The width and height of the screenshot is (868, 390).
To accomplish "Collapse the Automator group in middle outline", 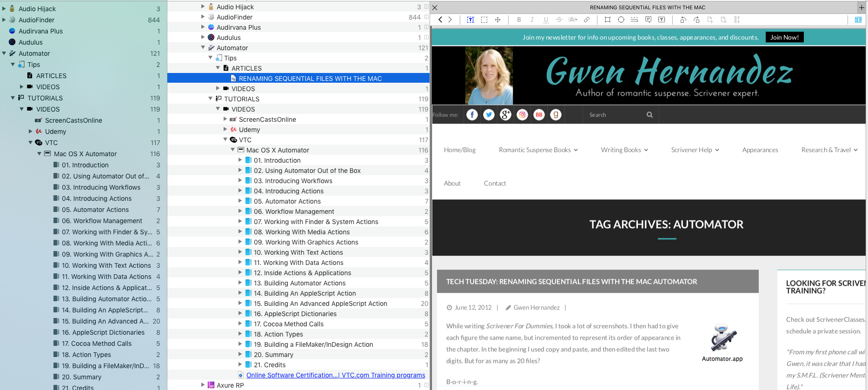I will [203, 47].
